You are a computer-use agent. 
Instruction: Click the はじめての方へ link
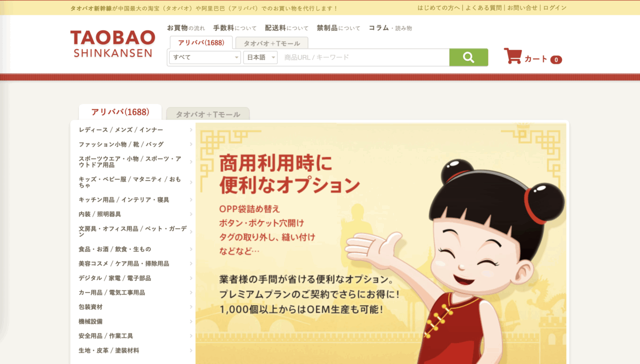point(438,8)
